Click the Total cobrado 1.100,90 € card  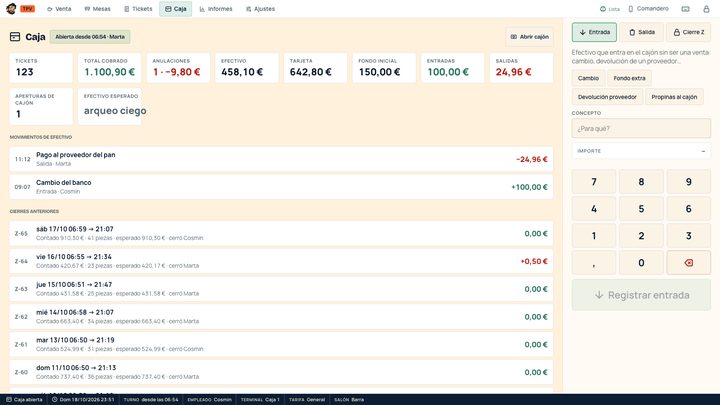109,68
